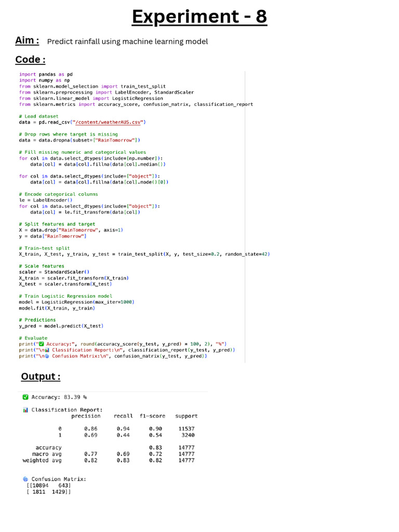399x532 pixels.
Task: Click support value 11537
Action: (x=187, y=429)
